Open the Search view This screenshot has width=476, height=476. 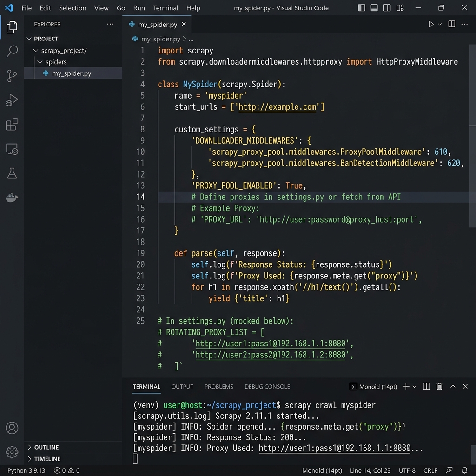12,51
